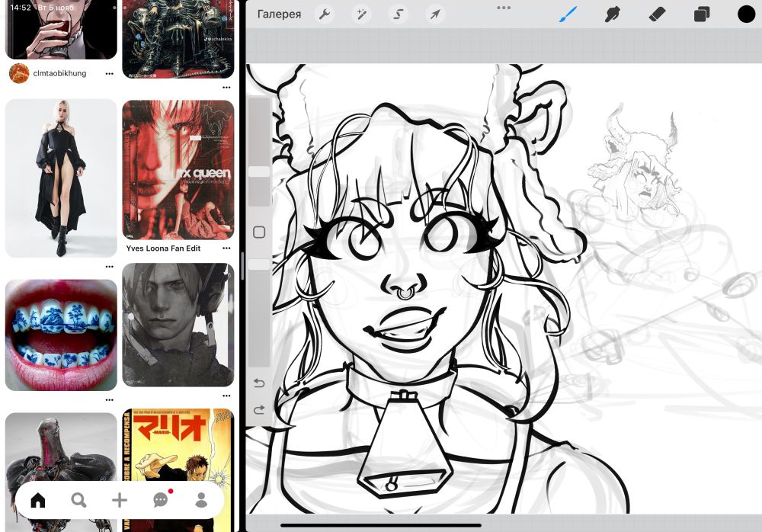Image resolution: width=762 pixels, height=532 pixels.
Task: Adjust the brush opacity slider handle
Action: (x=259, y=264)
